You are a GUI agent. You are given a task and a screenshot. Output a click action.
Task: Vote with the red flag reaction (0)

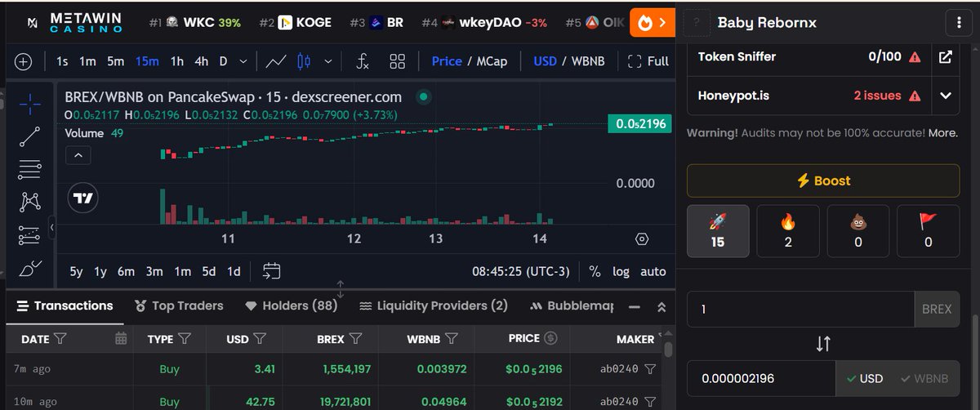pyautogui.click(x=928, y=231)
